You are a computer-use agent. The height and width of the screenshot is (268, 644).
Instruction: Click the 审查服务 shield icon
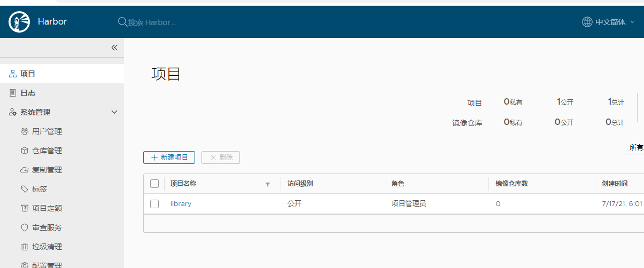pyautogui.click(x=24, y=227)
